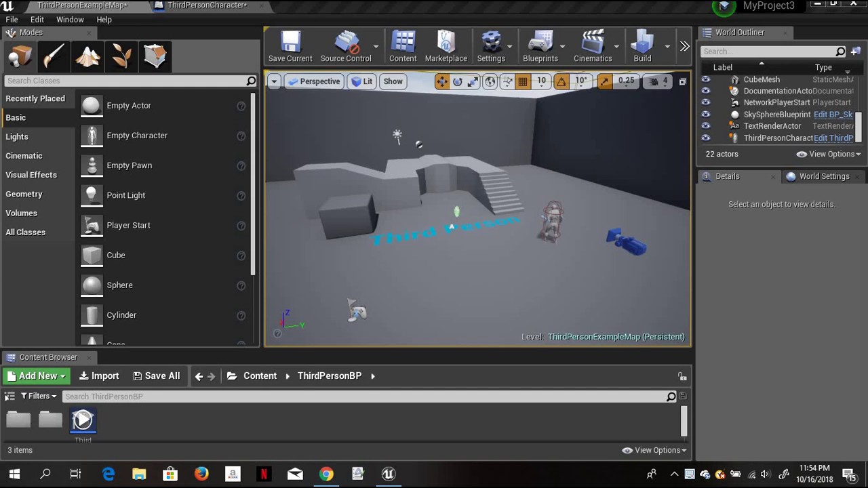Open the Content Browser Filters dropdown
Viewport: 868px width, 488px height.
[39, 396]
